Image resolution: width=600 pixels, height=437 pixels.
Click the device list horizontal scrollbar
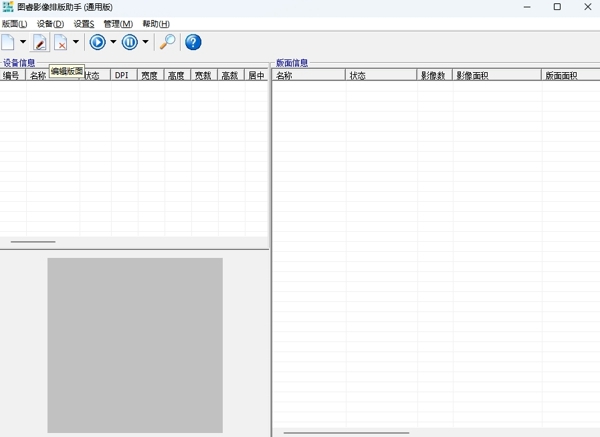(33, 241)
